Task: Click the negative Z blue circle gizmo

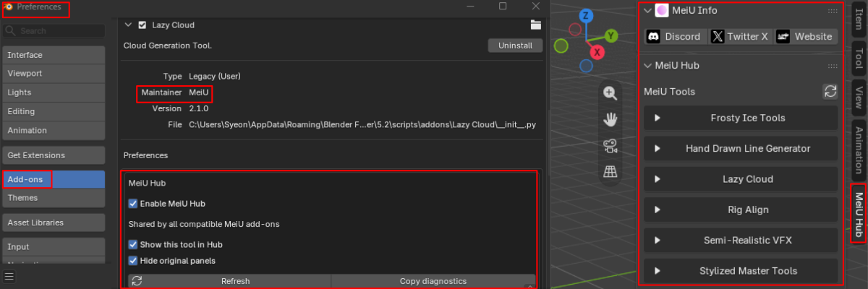Action: coord(586,66)
